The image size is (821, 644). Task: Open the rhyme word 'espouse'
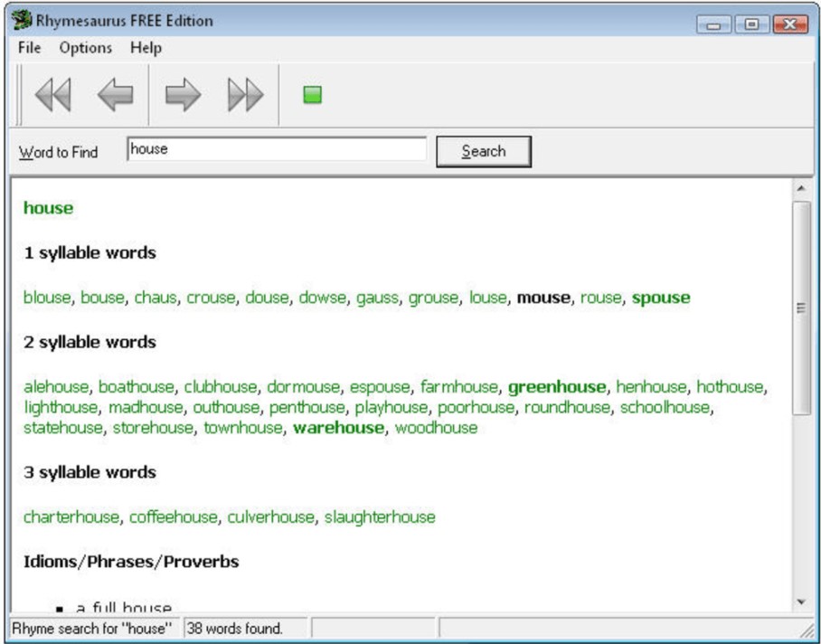pos(380,388)
